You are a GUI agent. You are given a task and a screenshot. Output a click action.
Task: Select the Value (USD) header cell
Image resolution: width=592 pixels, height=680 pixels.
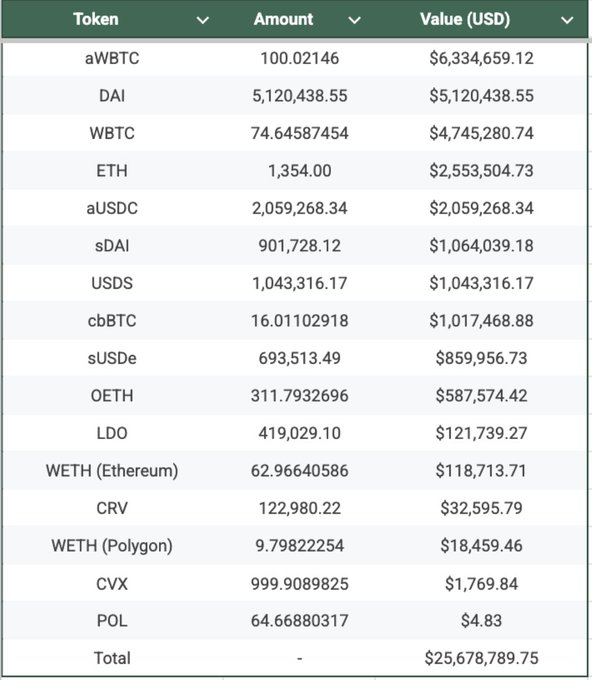(x=481, y=19)
